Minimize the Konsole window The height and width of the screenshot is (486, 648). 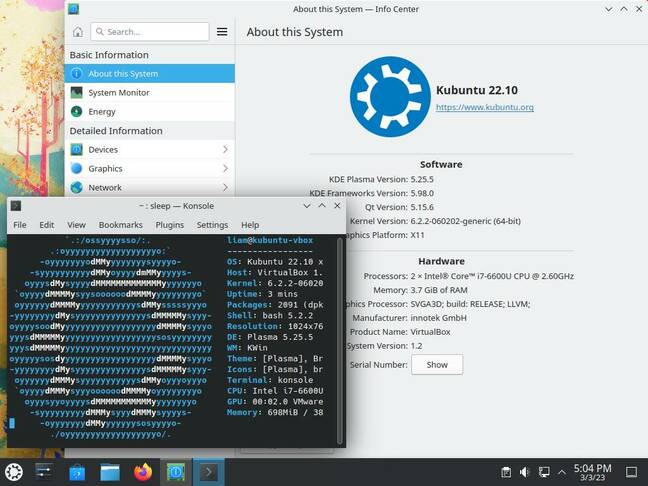click(307, 206)
